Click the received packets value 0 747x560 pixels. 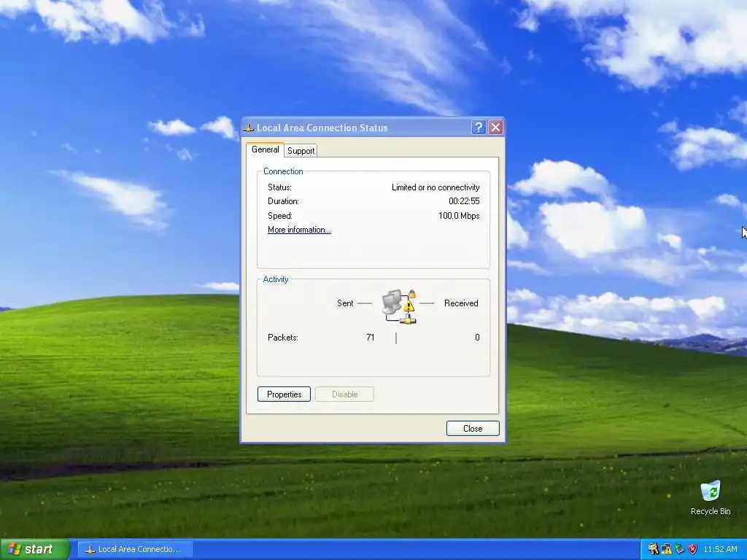pyautogui.click(x=477, y=337)
